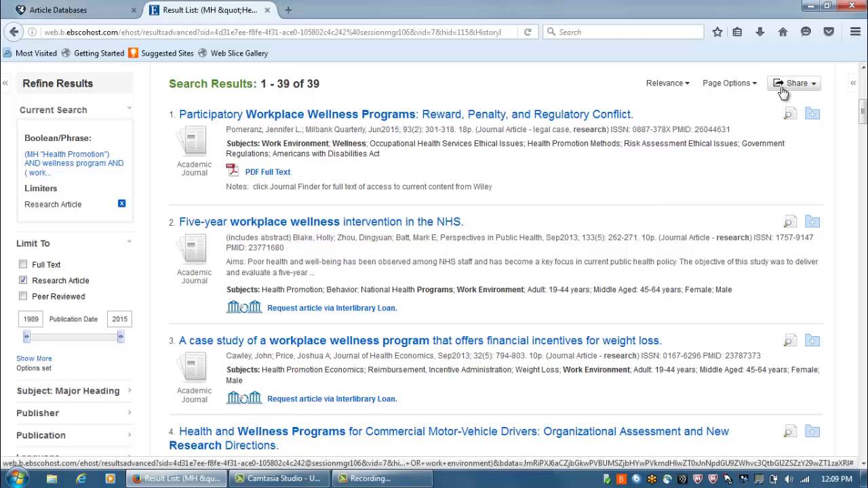Click the 1989 start year field

[31, 319]
